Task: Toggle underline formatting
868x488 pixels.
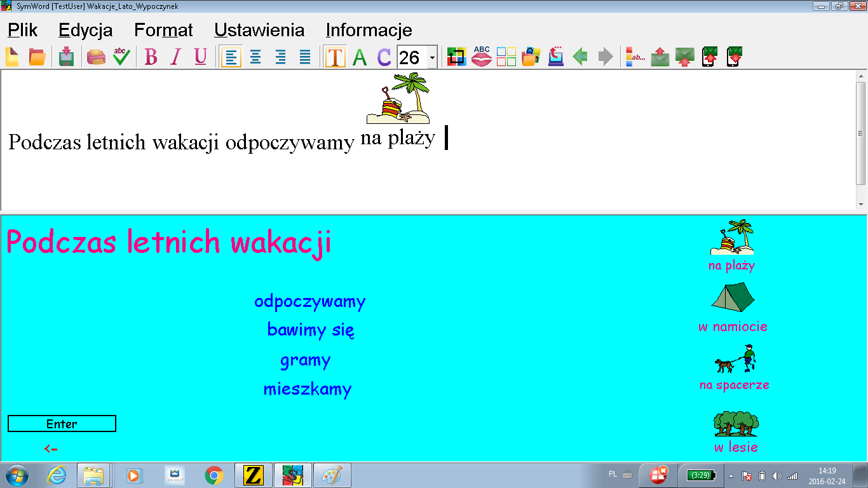Action: point(200,57)
